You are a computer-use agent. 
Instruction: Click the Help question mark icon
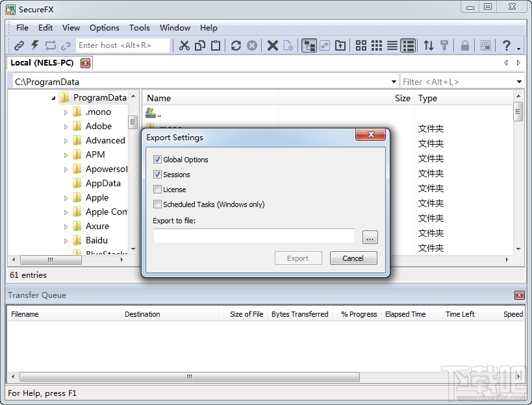507,45
